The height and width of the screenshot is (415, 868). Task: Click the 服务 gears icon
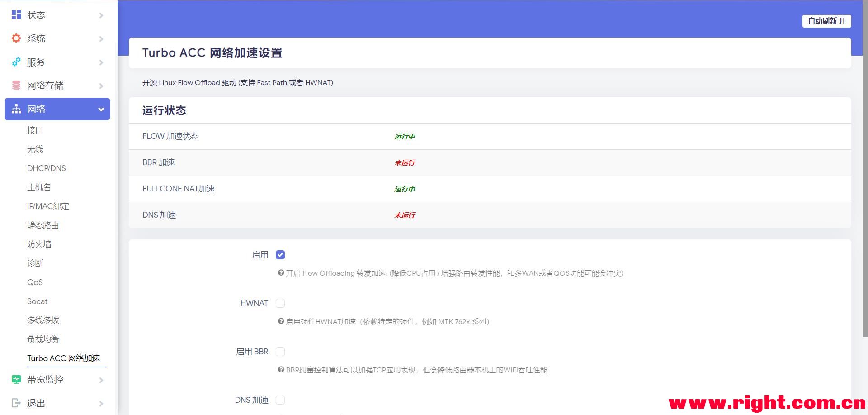(x=16, y=62)
